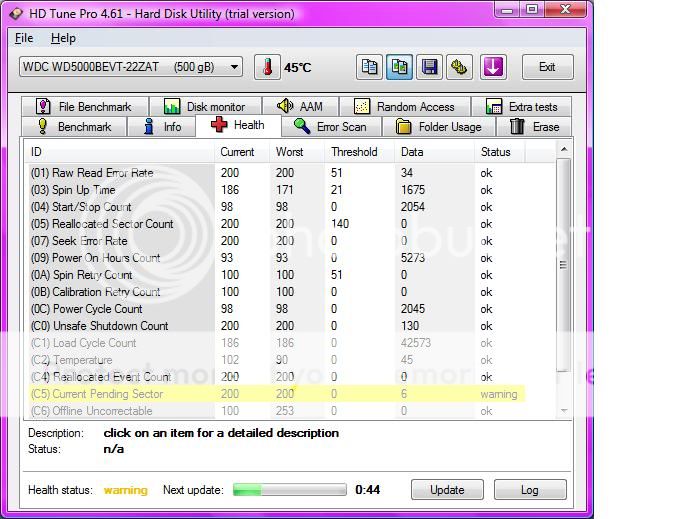Screen dimensions: 683x519
Task: Click the 5273 Power On Hours value
Action: click(413, 258)
